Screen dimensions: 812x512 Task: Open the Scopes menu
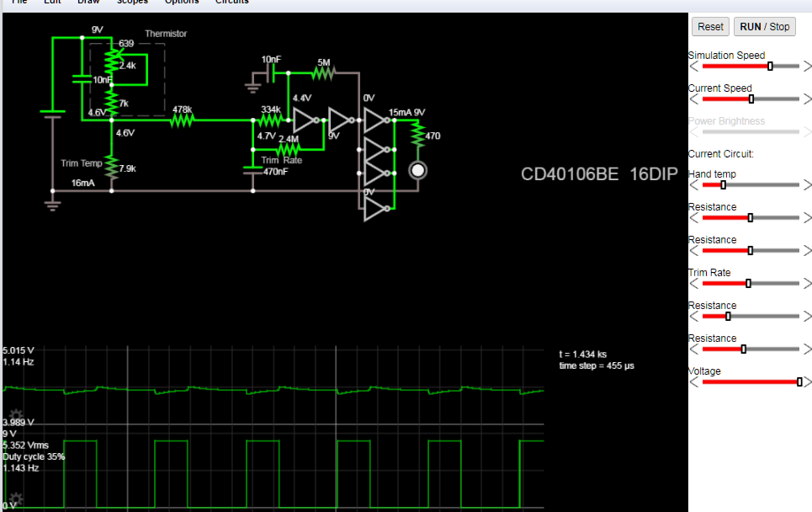[132, 2]
